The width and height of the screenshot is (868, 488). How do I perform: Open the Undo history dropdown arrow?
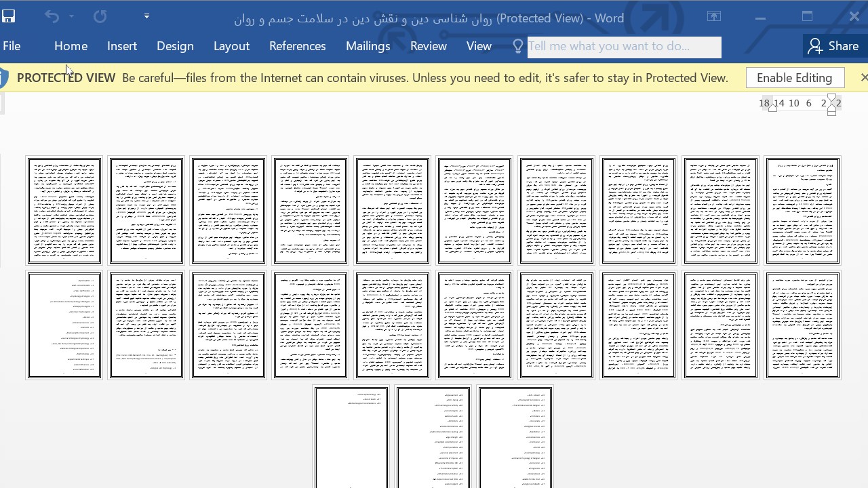tap(71, 16)
